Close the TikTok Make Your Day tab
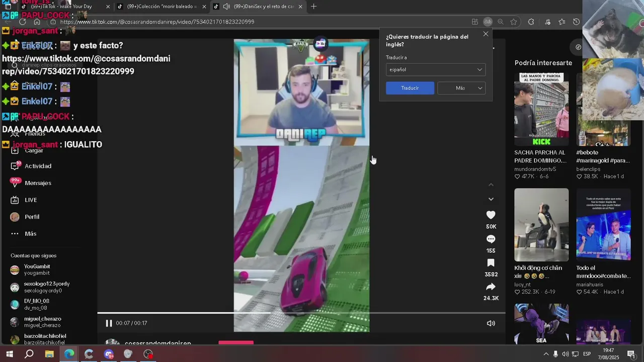 click(x=108, y=7)
